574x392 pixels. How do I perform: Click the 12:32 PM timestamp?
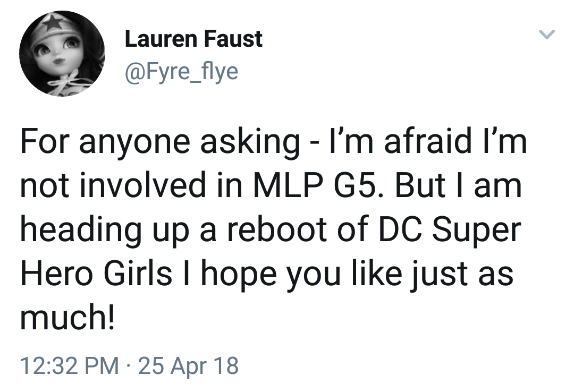click(70, 365)
